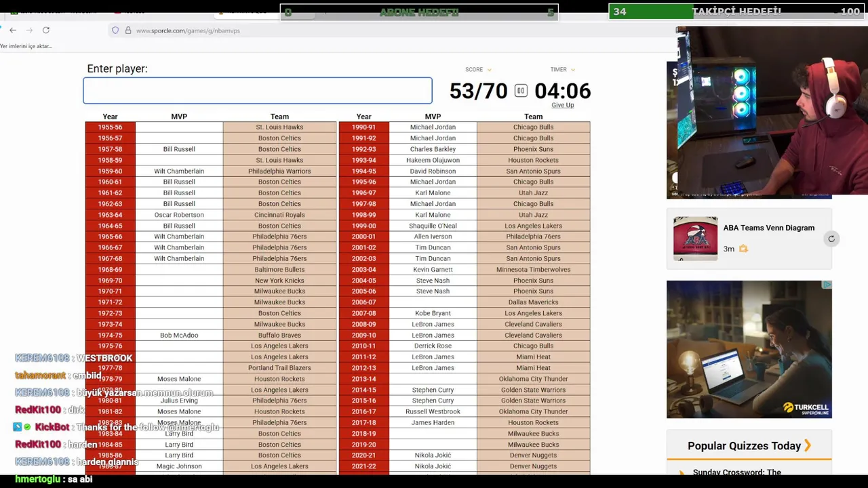Open the TIMER dropdown arrow
Image resolution: width=868 pixels, height=488 pixels.
[x=572, y=70]
